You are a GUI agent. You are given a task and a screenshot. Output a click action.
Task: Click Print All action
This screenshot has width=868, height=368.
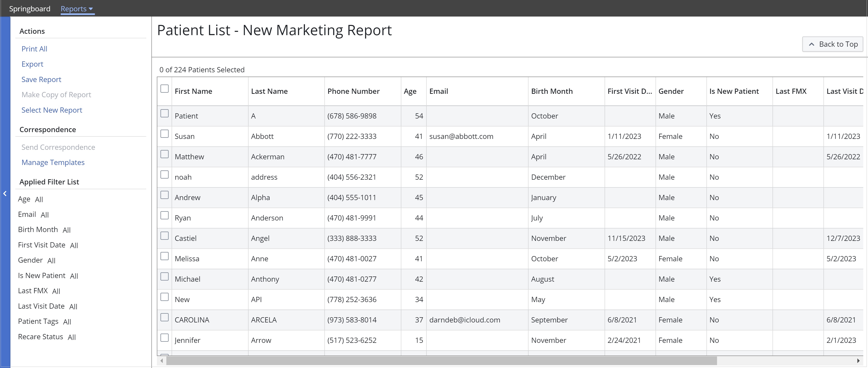tap(34, 49)
